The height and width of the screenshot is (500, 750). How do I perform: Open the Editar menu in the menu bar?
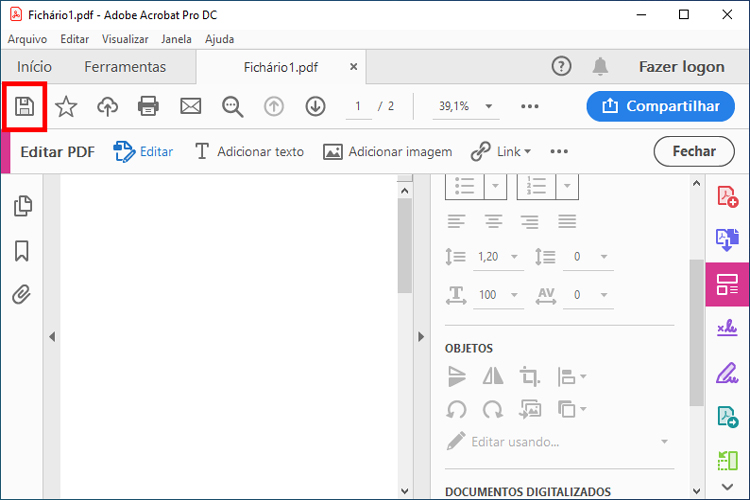(x=75, y=39)
